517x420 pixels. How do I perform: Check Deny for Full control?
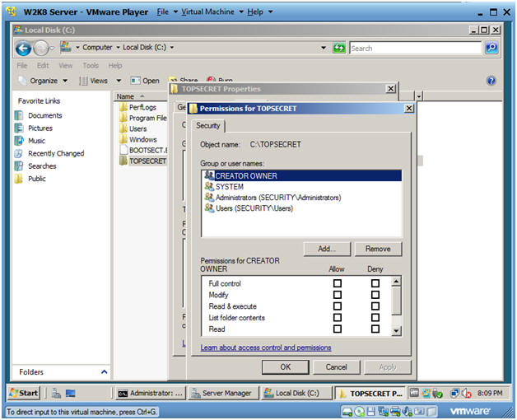point(375,283)
